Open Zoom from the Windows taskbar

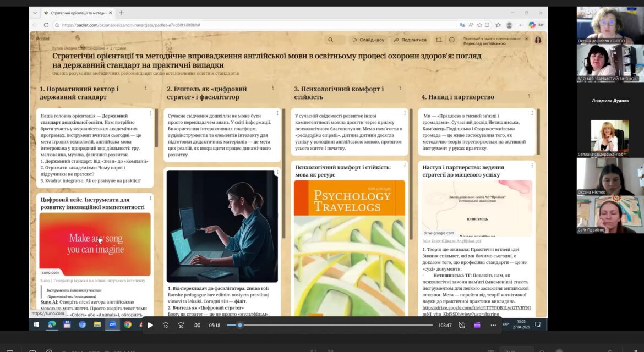[112, 324]
